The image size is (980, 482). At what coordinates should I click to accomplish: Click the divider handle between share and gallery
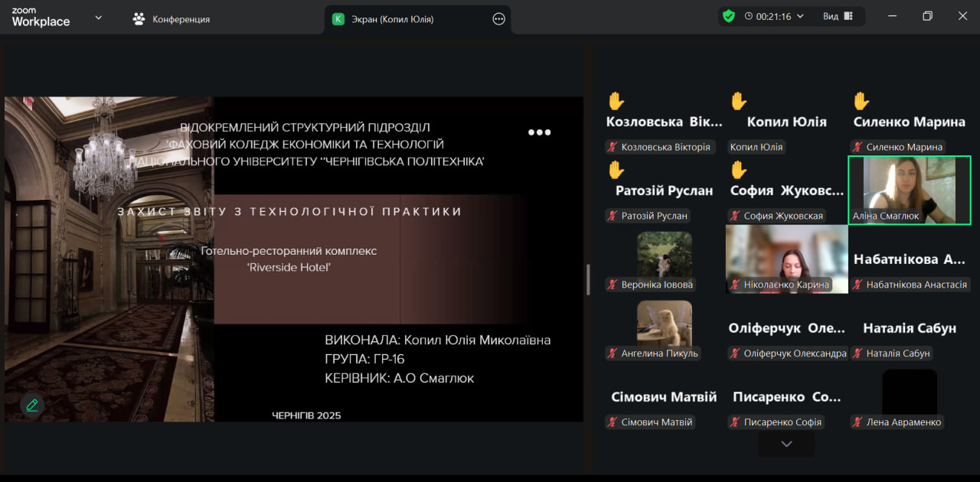click(588, 279)
